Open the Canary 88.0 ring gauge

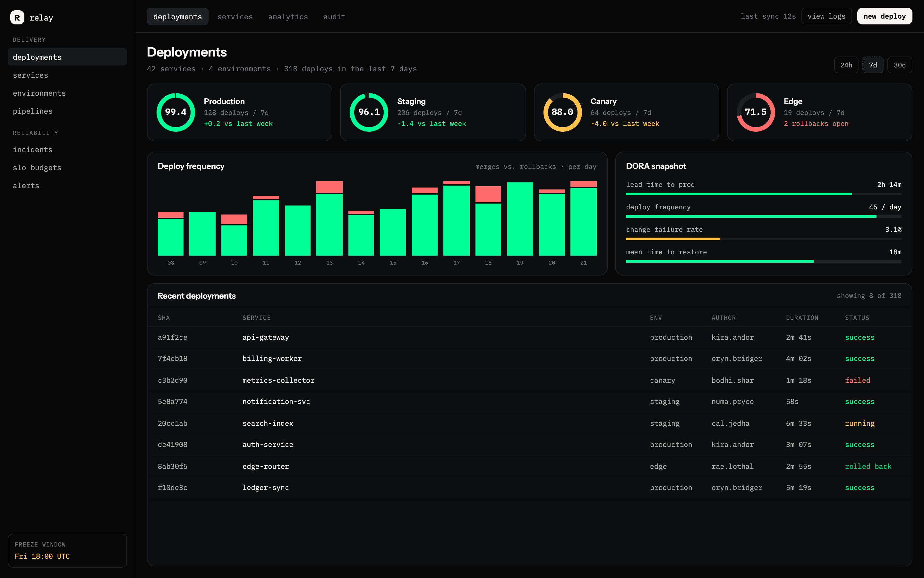(562, 112)
